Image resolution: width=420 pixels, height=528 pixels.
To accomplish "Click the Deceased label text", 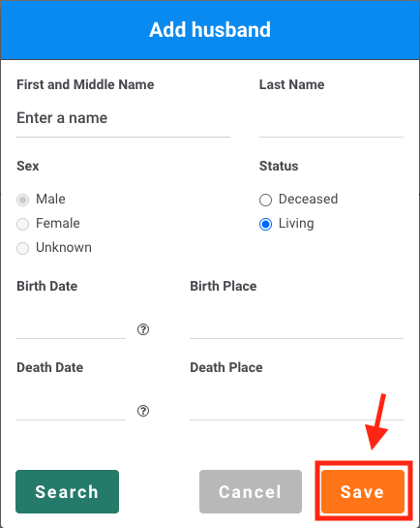I will [308, 199].
